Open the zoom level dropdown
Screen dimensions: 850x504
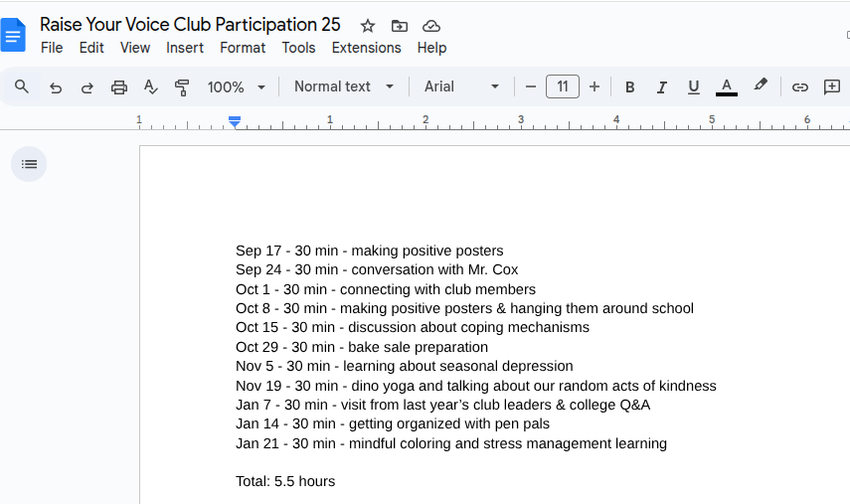coord(237,86)
